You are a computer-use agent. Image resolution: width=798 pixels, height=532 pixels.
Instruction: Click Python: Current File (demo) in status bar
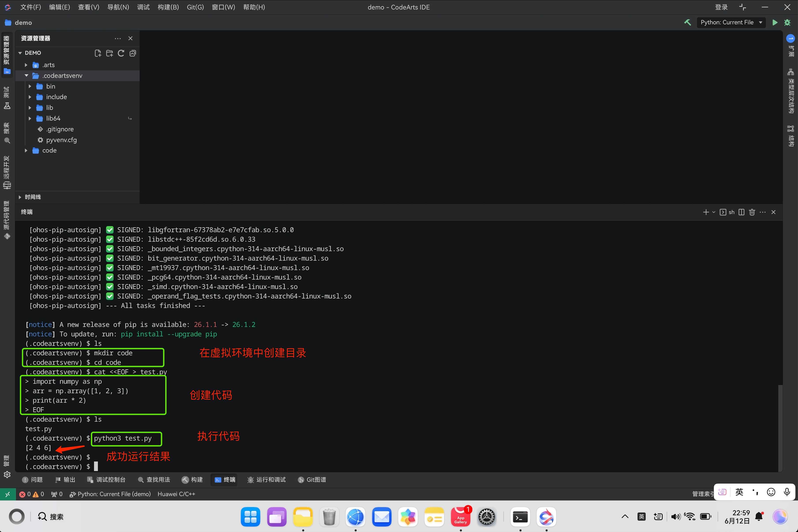(x=110, y=494)
